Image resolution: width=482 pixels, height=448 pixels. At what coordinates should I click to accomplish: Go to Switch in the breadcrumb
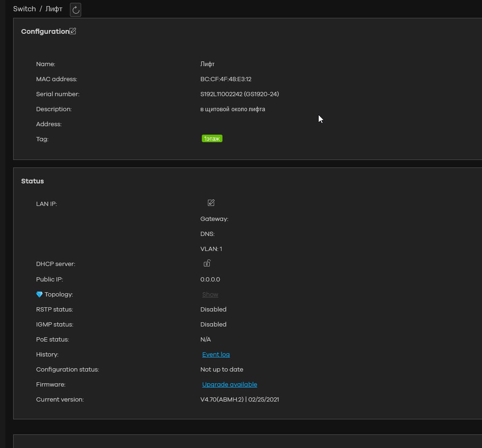click(24, 9)
